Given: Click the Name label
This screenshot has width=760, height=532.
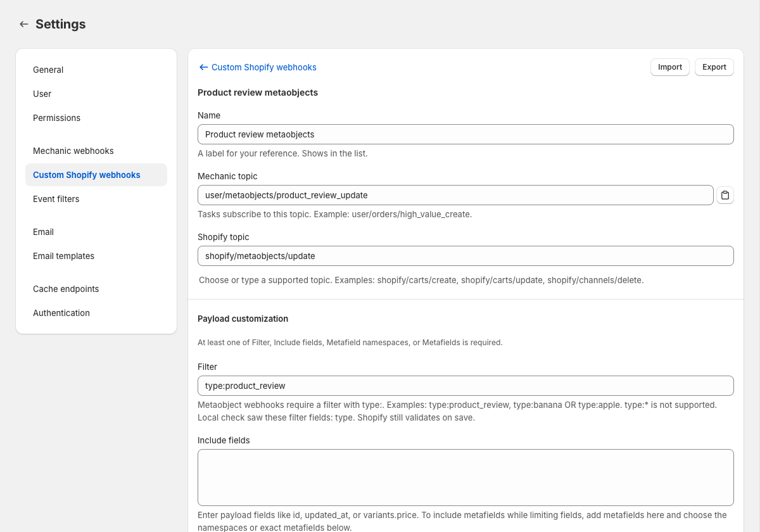Looking at the screenshot, I should click(x=209, y=115).
